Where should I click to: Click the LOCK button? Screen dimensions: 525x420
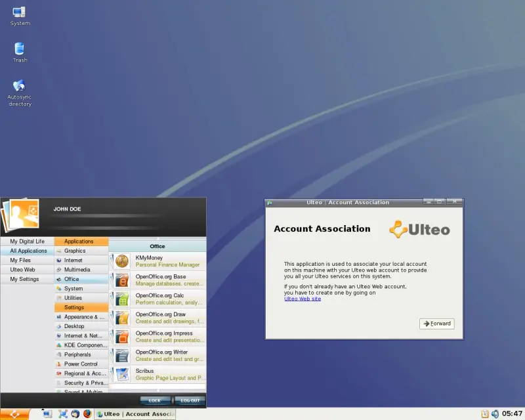click(155, 400)
